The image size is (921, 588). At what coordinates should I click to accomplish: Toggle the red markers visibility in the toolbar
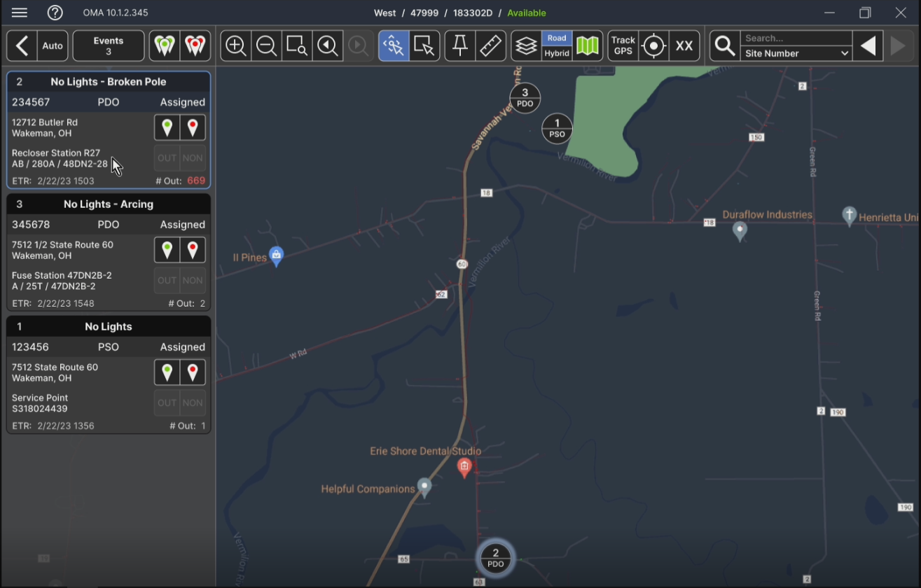(x=195, y=45)
